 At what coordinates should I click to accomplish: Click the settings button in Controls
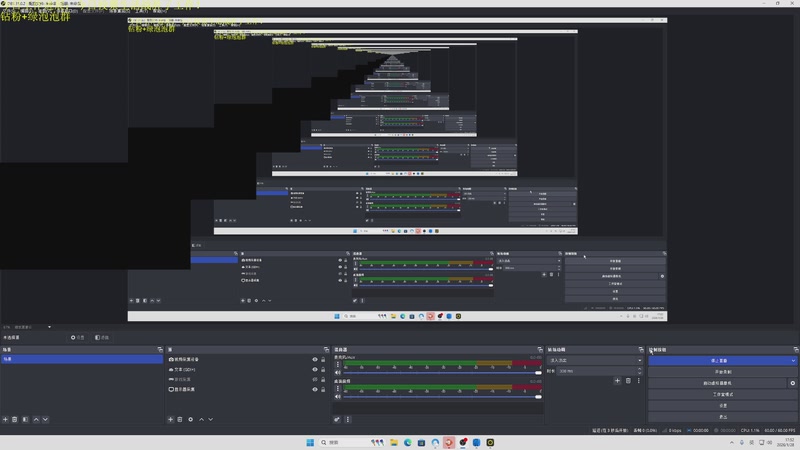723,406
